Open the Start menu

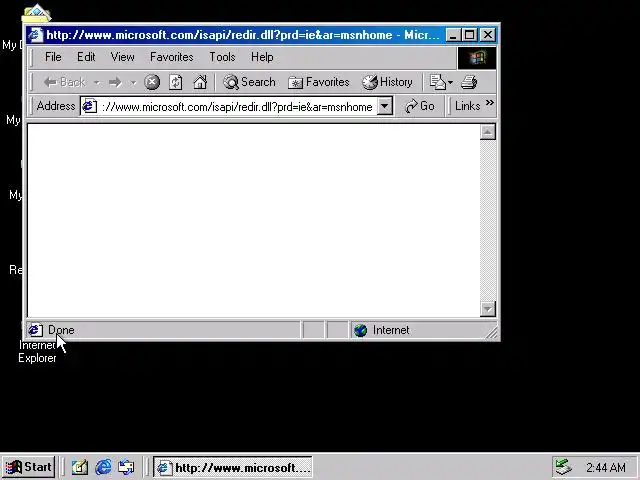pyautogui.click(x=29, y=467)
